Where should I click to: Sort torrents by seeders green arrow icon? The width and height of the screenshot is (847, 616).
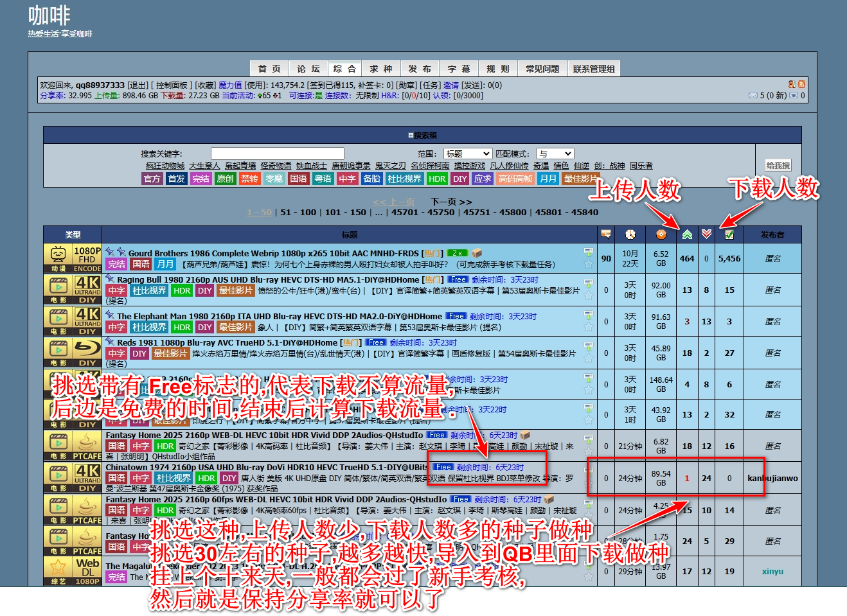[x=687, y=234]
